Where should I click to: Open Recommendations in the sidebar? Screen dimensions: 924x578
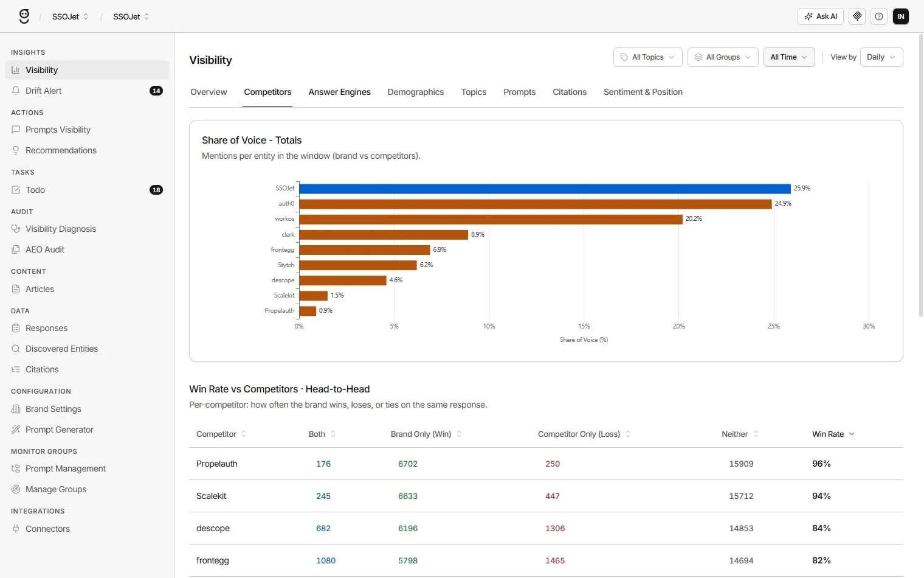87,150
